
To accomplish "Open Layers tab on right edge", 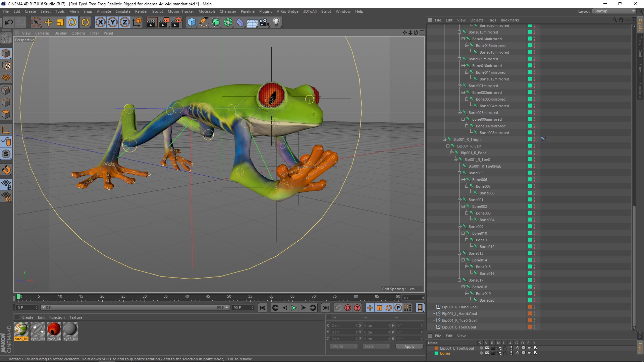I will coord(640,348).
